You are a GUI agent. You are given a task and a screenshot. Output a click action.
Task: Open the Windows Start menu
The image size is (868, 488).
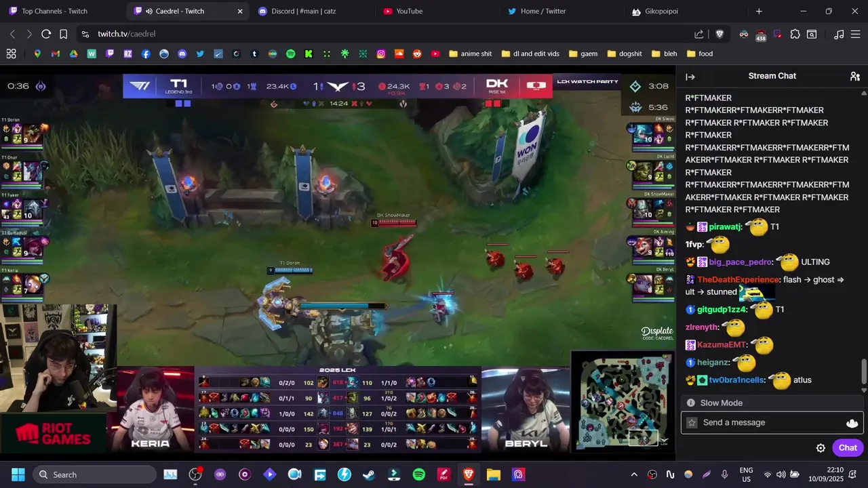coord(18,474)
